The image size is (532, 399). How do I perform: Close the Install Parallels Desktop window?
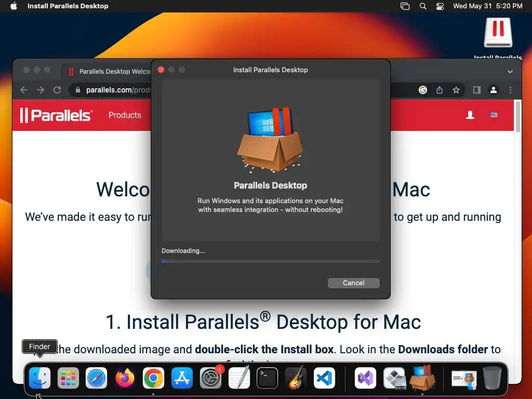click(x=161, y=70)
